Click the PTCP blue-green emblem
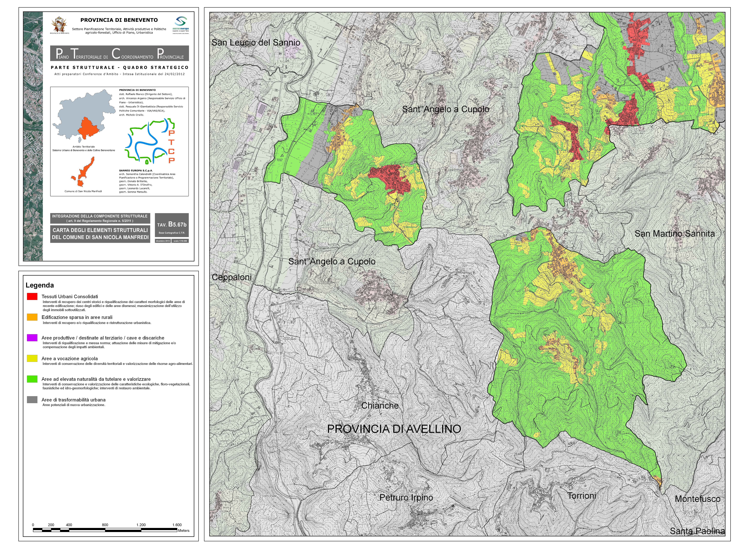 click(150, 141)
